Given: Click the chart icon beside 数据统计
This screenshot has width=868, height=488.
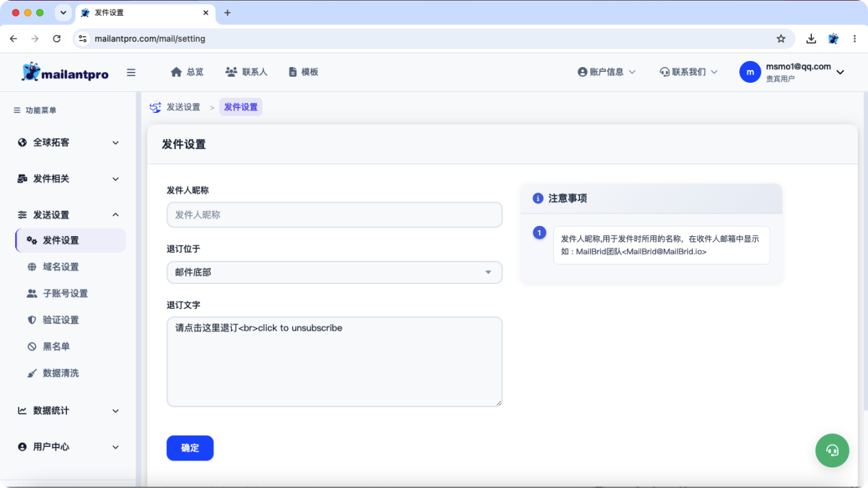Looking at the screenshot, I should point(23,411).
